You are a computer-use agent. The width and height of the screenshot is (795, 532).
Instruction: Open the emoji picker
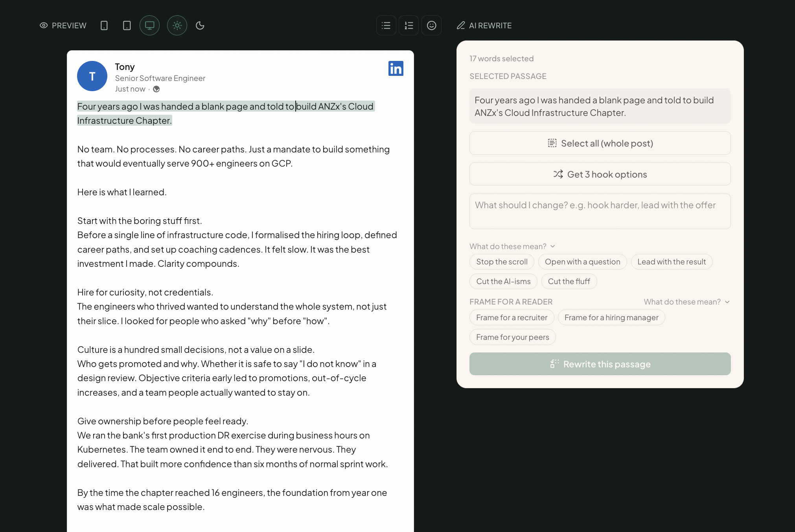pyautogui.click(x=432, y=26)
